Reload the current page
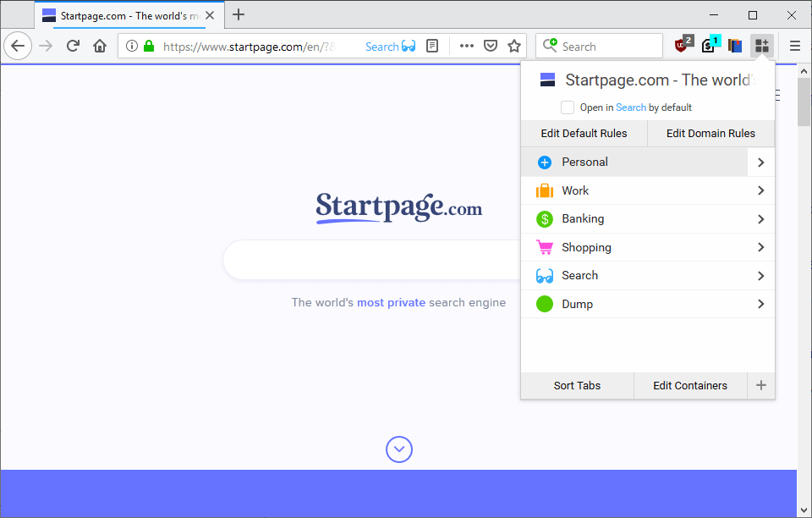This screenshot has height=518, width=812. (73, 46)
